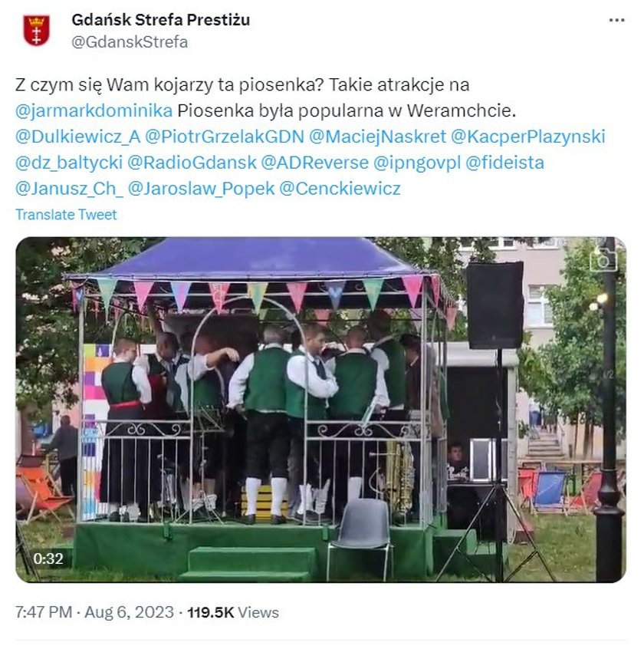Open the @fideista mention
Screen dimensions: 644x649
pyautogui.click(x=505, y=163)
